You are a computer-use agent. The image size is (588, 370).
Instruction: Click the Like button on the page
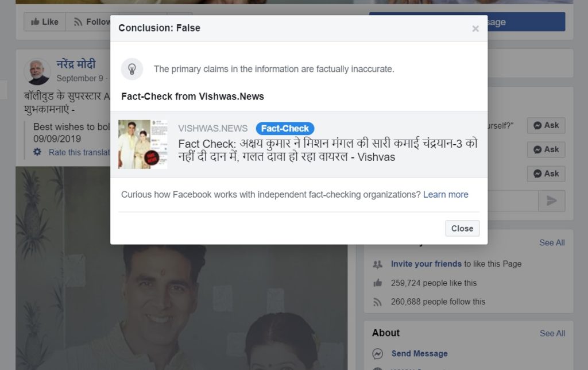click(45, 22)
